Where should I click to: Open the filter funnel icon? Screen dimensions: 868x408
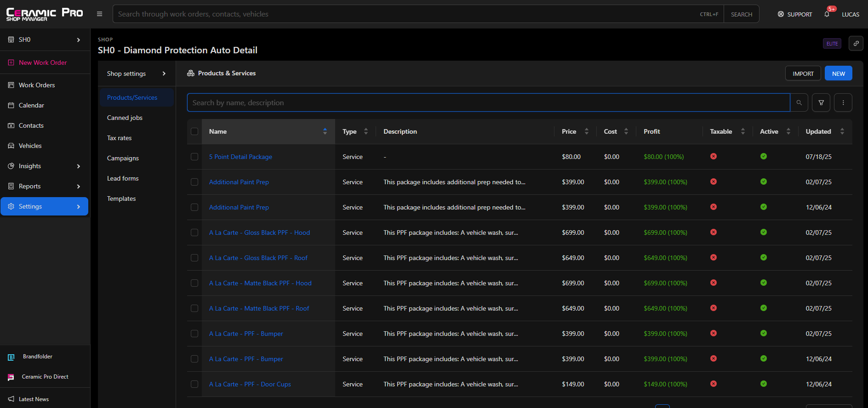point(821,103)
